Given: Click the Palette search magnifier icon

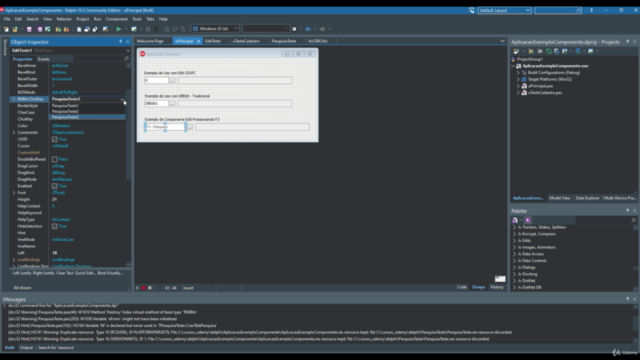Looking at the screenshot, I should [x=633, y=220].
